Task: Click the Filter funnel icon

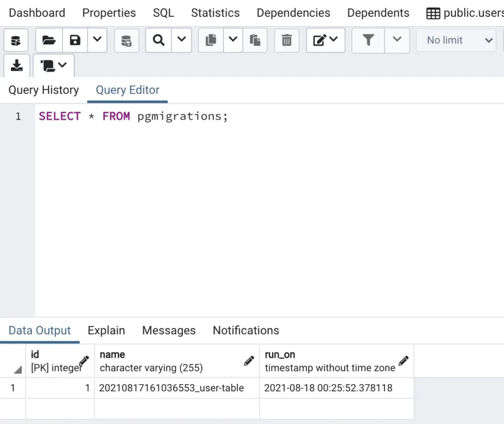Action: (x=368, y=40)
